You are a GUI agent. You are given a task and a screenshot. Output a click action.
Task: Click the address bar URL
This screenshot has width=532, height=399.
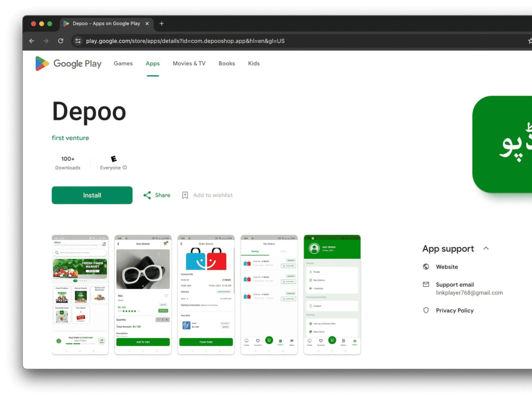(185, 41)
